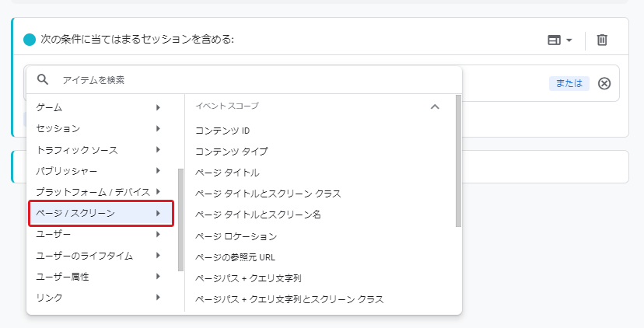Expand the パブリッシャー category arrow
Screen dimensions: 644x328
(158, 171)
